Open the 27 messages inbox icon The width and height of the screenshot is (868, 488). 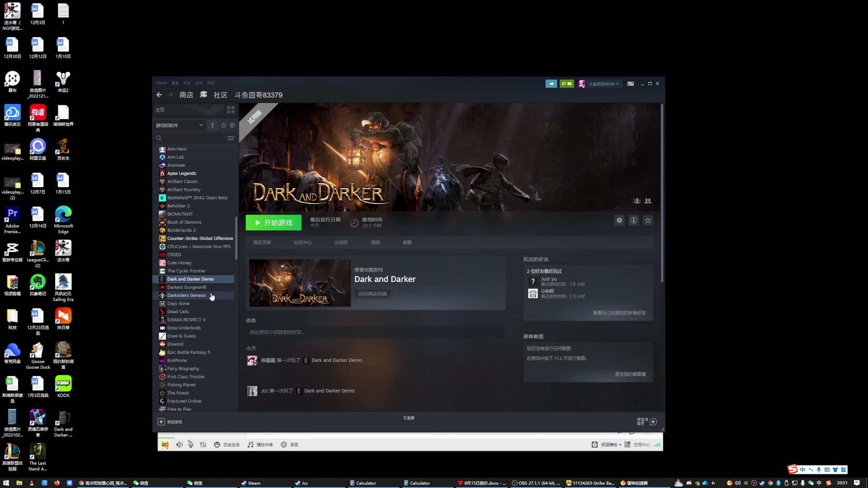click(x=566, y=84)
